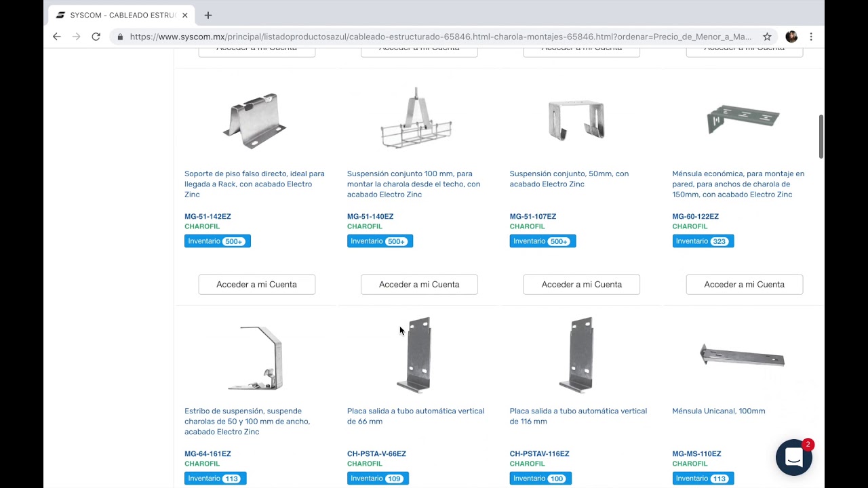Click the Ménsula económica product image
The width and height of the screenshot is (868, 488).
pos(743,120)
